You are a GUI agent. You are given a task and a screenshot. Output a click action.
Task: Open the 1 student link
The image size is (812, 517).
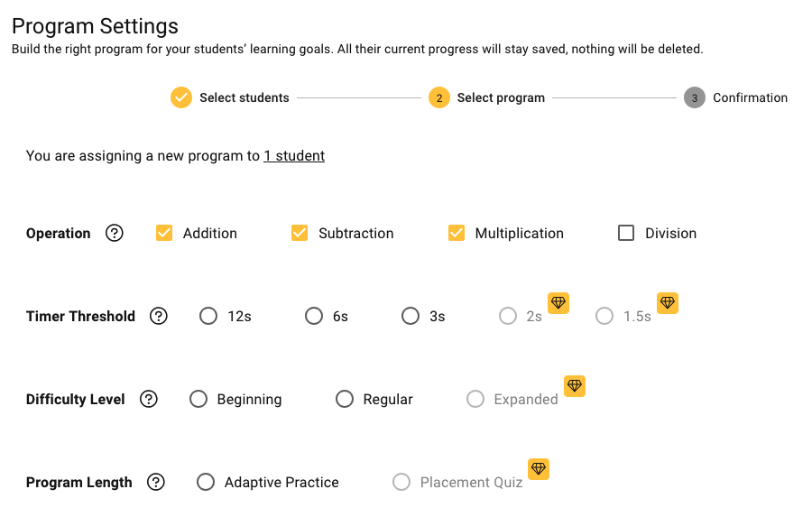tap(294, 156)
